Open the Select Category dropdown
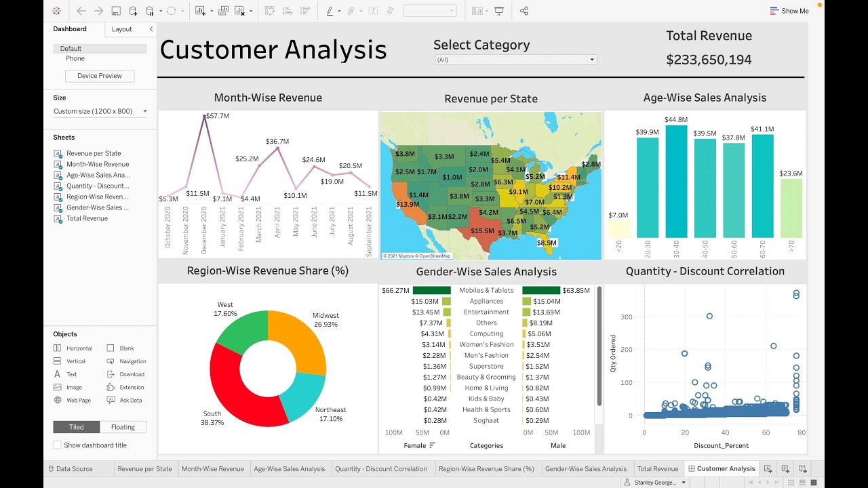This screenshot has width=868, height=488. (591, 59)
